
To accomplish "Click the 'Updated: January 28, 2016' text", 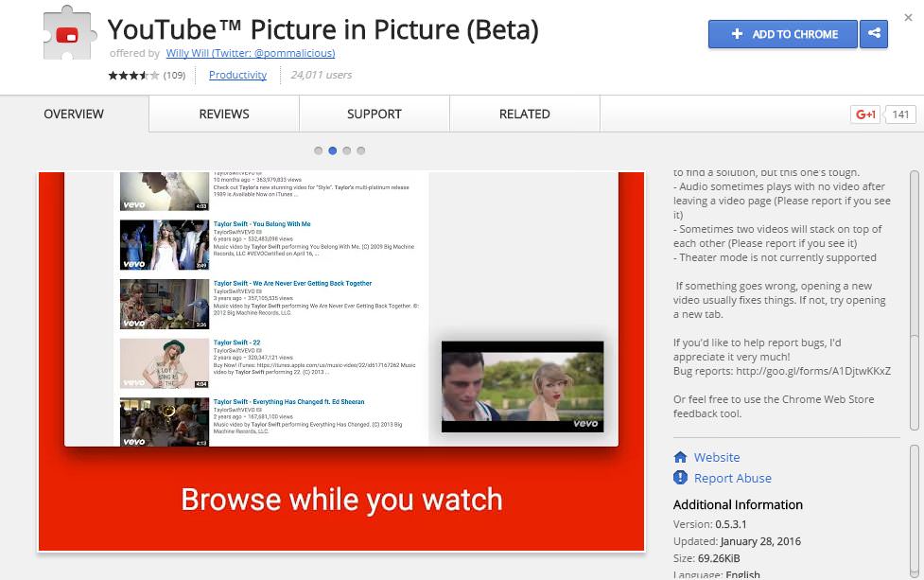I will tap(737, 541).
